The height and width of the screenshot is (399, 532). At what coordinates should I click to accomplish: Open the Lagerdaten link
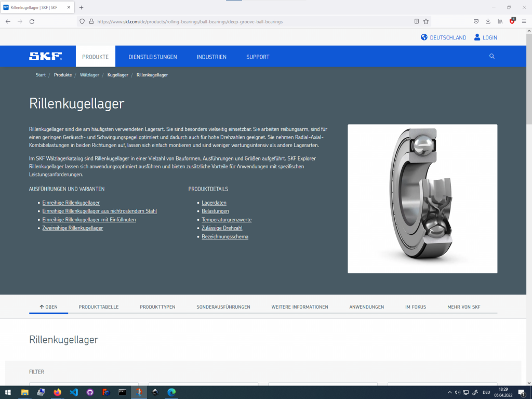214,203
